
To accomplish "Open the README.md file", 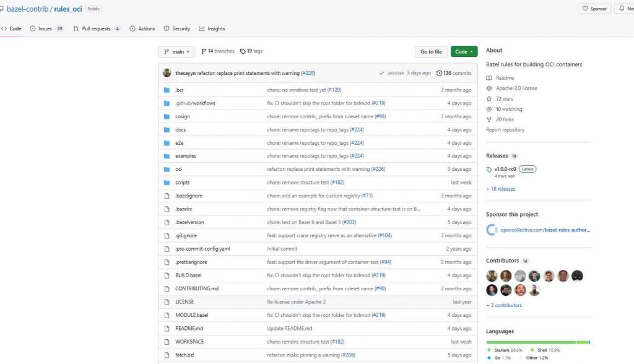I will [189, 329].
